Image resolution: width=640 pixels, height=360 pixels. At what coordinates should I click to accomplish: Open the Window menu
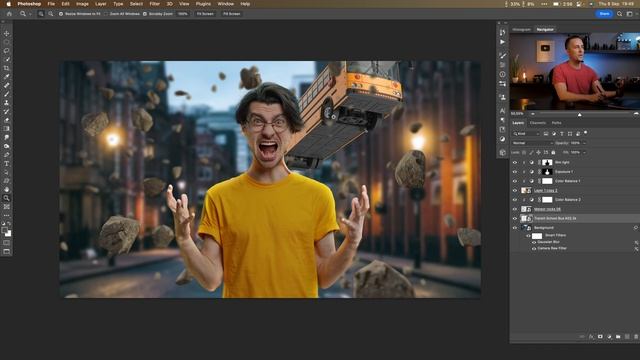[x=225, y=4]
